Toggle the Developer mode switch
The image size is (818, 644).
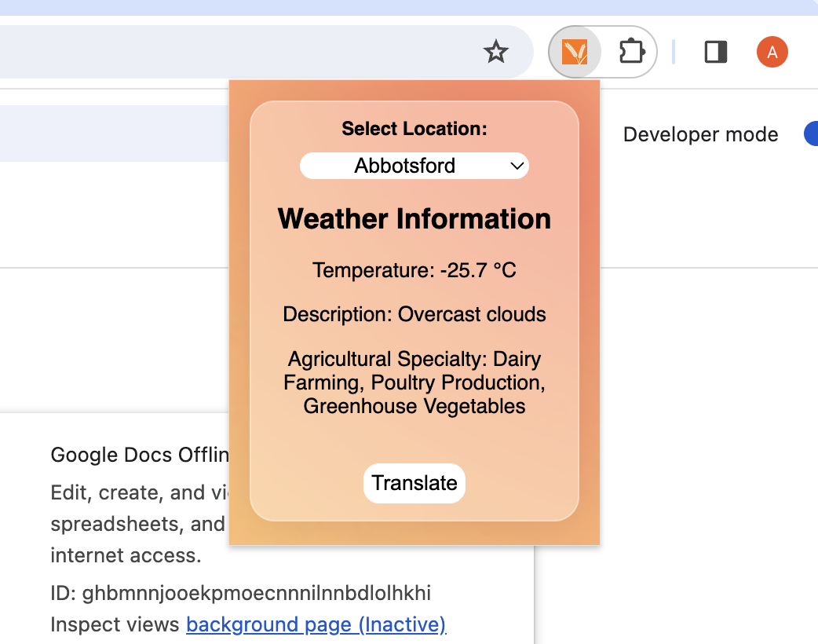point(811,134)
